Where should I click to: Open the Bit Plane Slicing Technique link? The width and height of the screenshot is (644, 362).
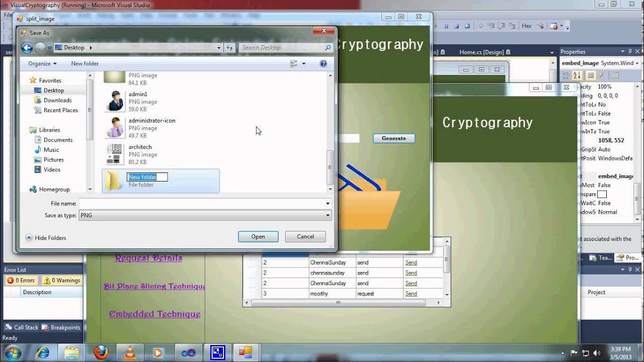click(154, 286)
